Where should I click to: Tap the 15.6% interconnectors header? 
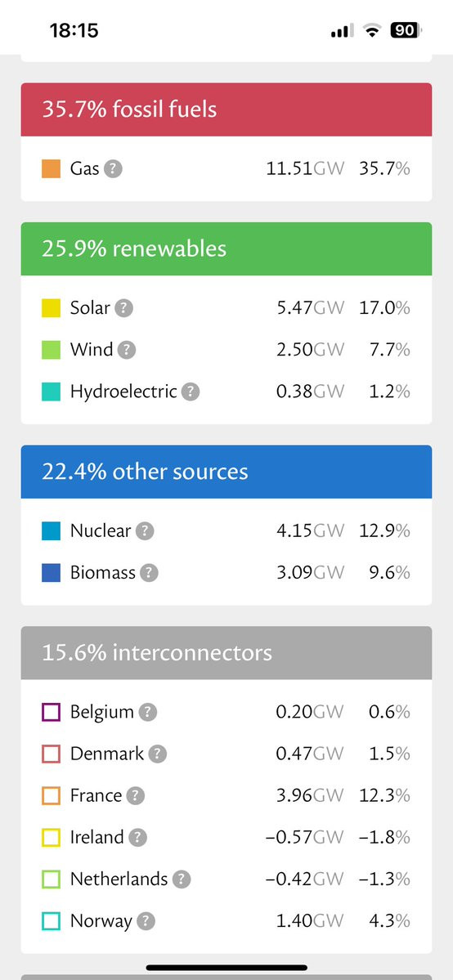click(226, 653)
